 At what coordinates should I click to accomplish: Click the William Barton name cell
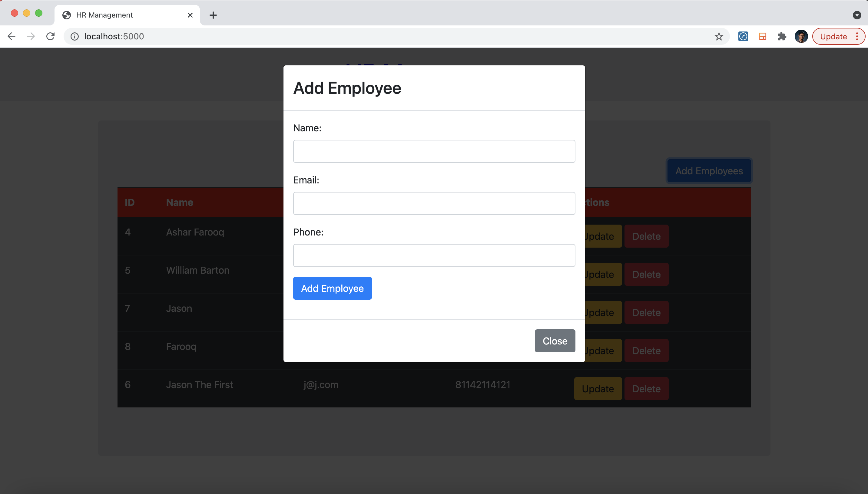click(x=197, y=270)
